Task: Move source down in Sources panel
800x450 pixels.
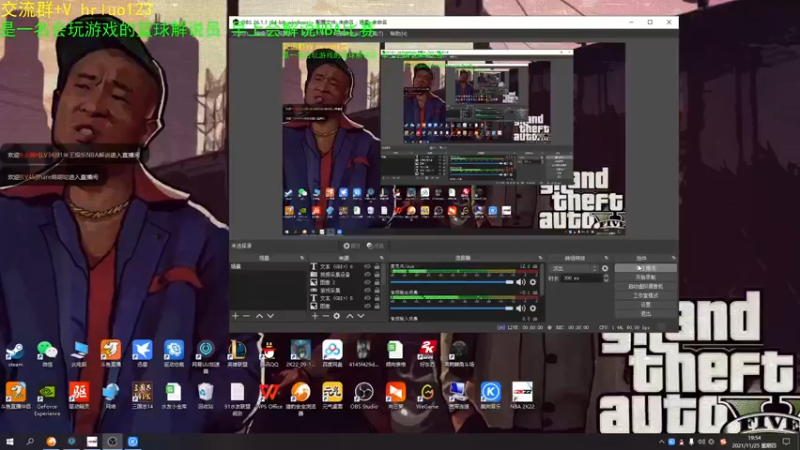Action: pos(361,316)
